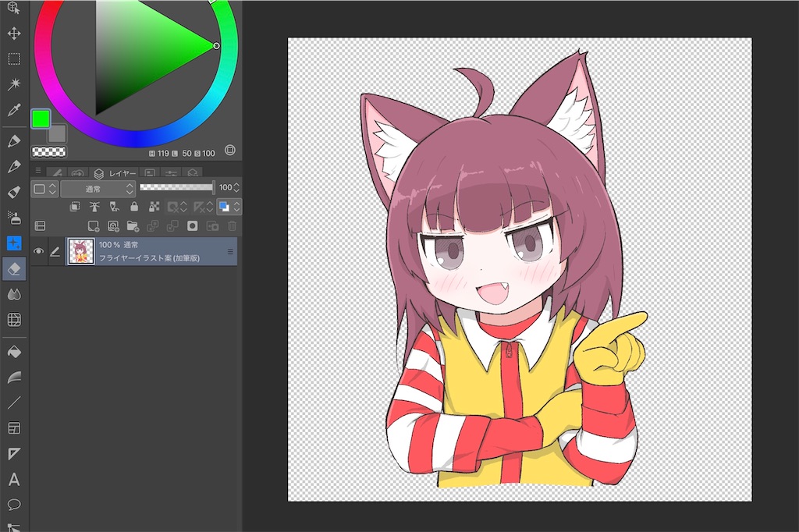Select the blue Decoration sparkle tool
Screen dimensions: 799x532
14,243
